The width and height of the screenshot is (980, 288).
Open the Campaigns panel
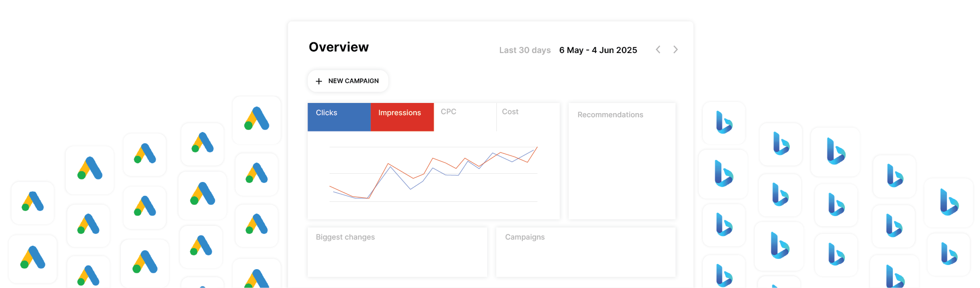[586, 252]
